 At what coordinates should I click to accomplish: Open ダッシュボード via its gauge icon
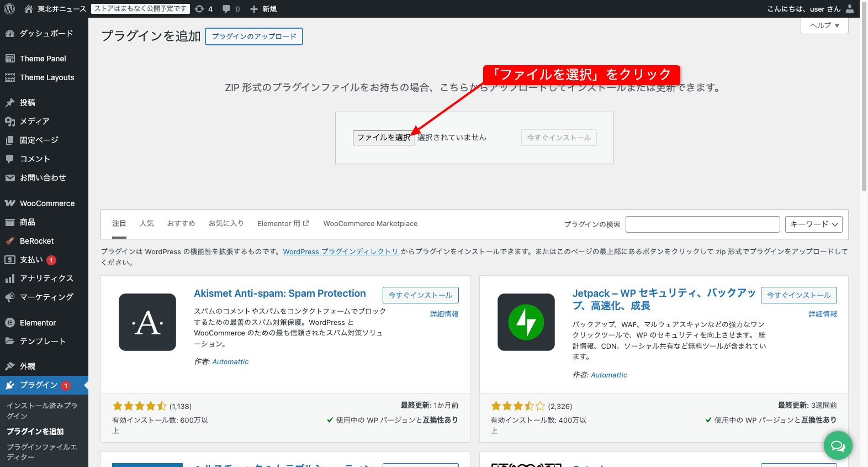coord(10,34)
